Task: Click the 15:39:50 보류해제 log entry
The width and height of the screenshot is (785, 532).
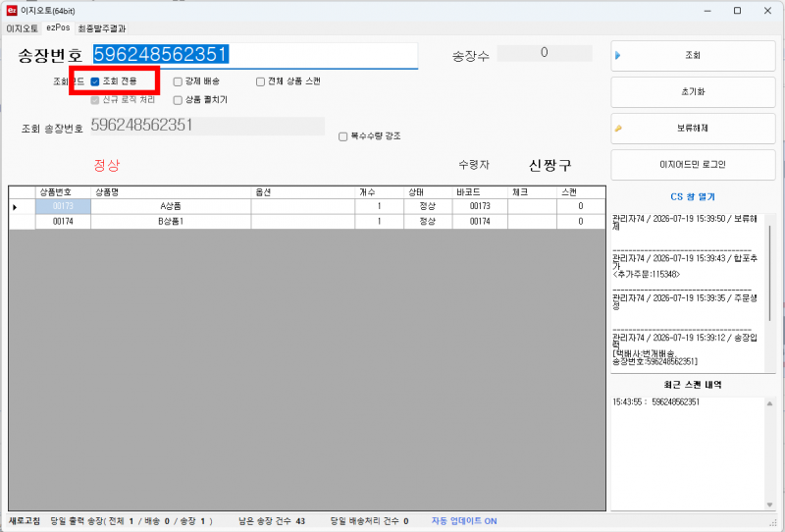Action: (685, 223)
